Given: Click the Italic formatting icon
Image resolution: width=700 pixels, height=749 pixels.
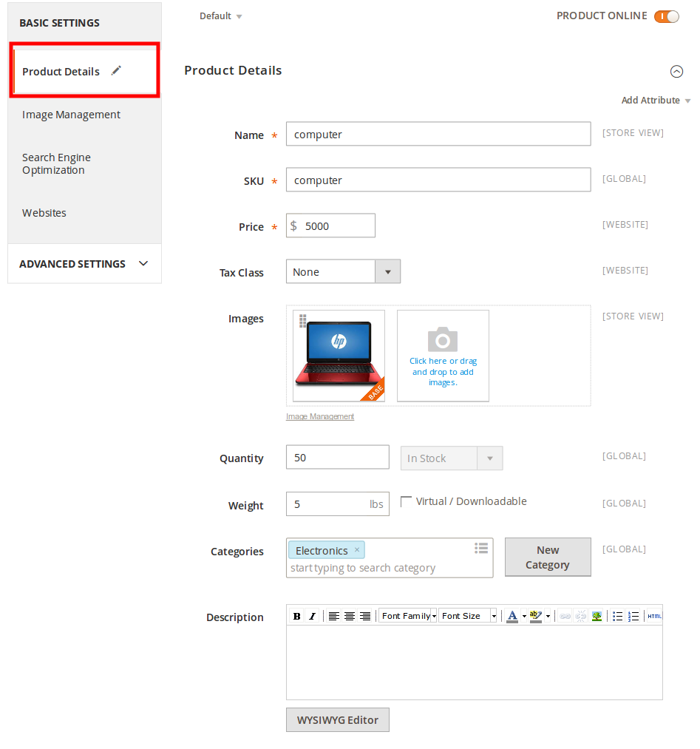Looking at the screenshot, I should tap(312, 616).
